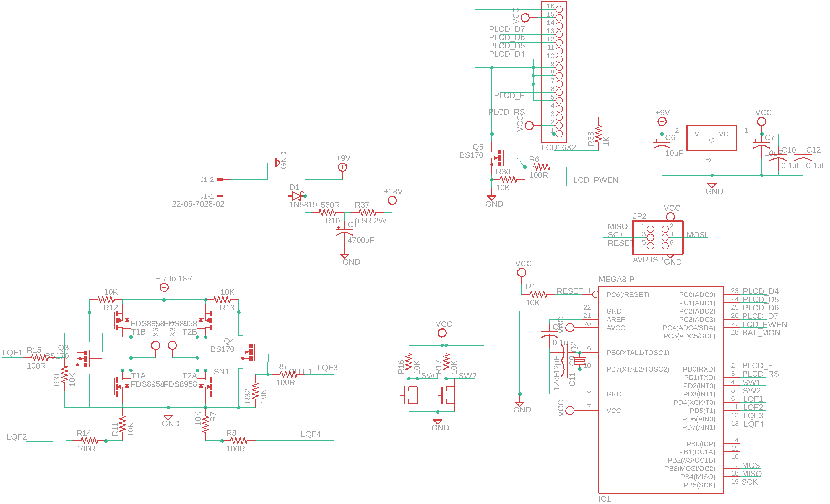The height and width of the screenshot is (504, 830).
Task: Select the AVR ISP label below JP2
Action: pos(647,260)
